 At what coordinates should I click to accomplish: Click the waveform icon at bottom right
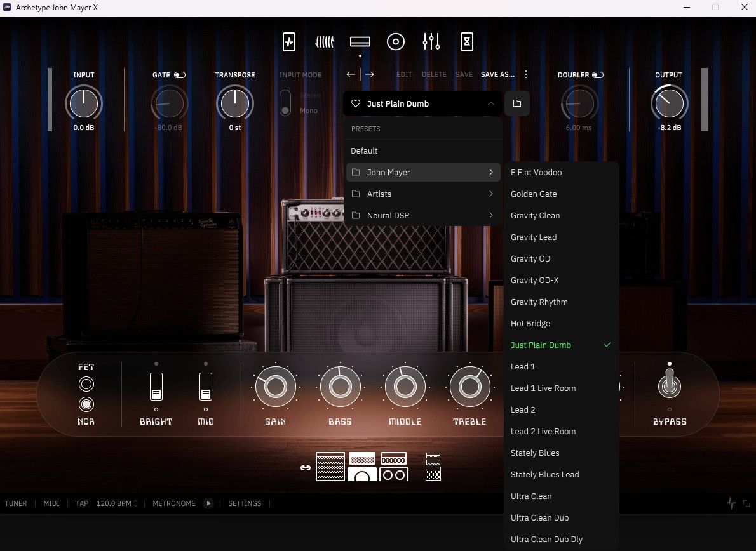click(731, 503)
